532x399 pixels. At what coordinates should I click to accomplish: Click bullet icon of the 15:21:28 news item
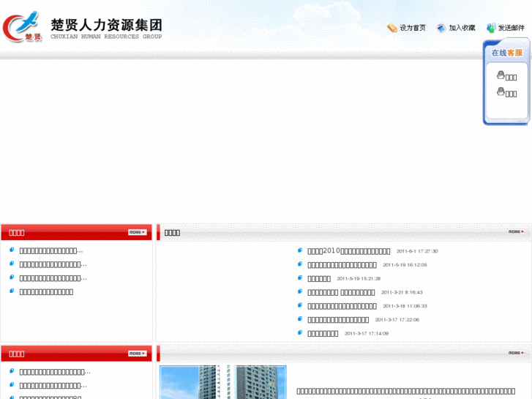300,277
